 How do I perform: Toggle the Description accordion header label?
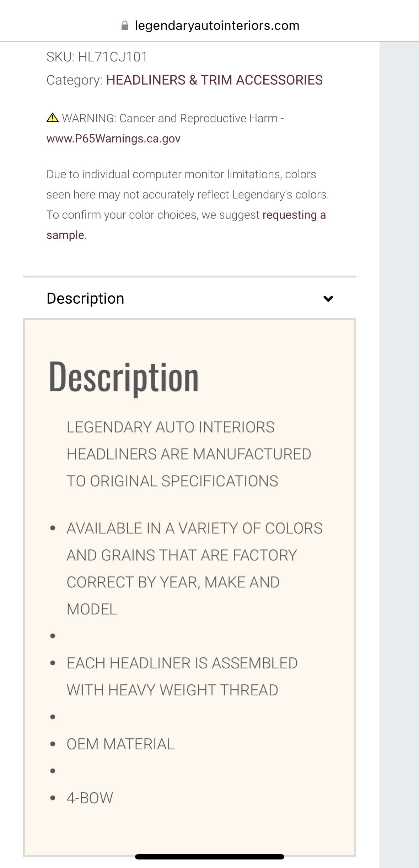pos(85,298)
